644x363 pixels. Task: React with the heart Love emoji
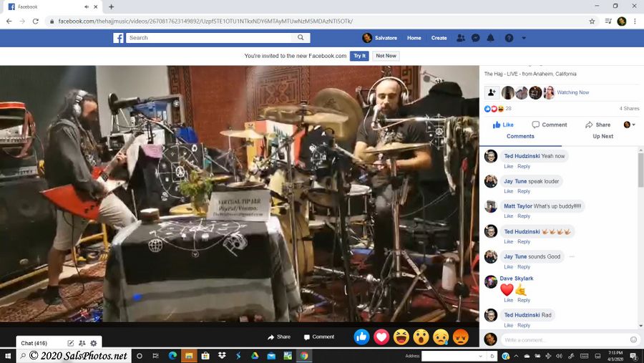tap(381, 337)
